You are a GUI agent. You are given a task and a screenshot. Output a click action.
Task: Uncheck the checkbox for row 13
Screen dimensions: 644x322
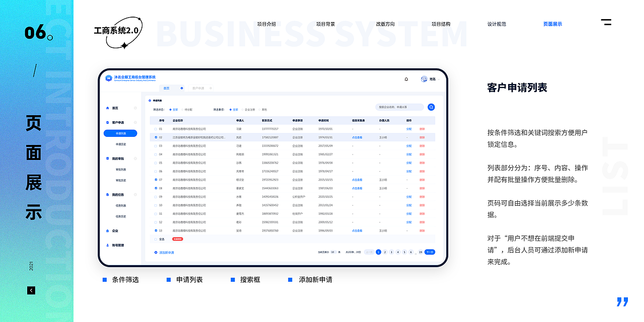click(x=156, y=230)
